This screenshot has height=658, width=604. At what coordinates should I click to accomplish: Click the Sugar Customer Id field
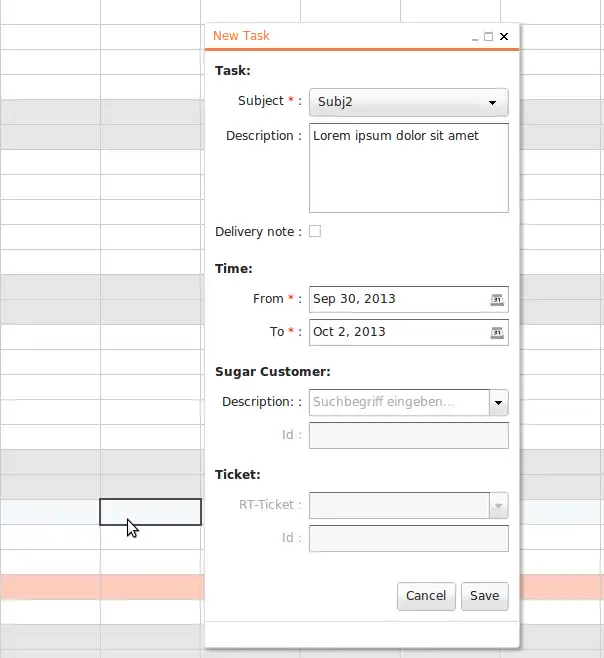pos(408,436)
